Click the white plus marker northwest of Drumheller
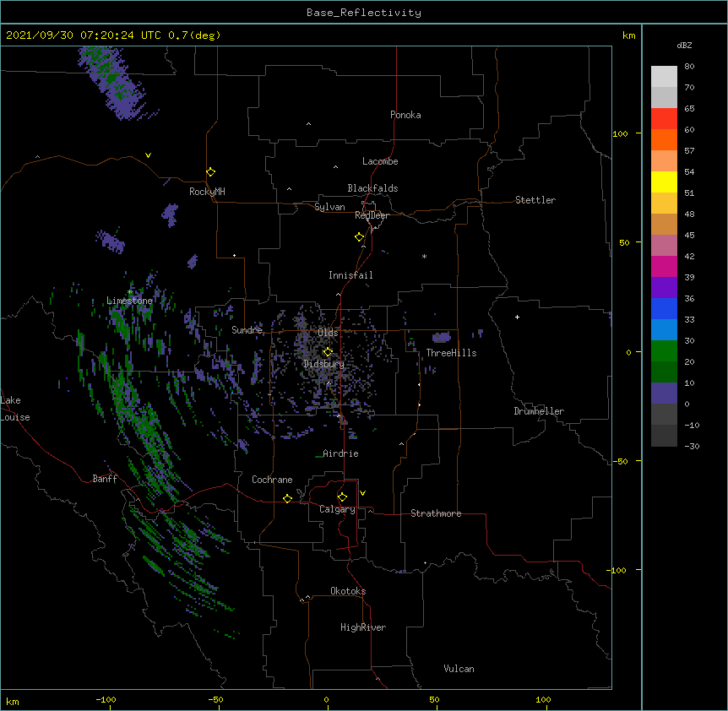 click(x=517, y=317)
